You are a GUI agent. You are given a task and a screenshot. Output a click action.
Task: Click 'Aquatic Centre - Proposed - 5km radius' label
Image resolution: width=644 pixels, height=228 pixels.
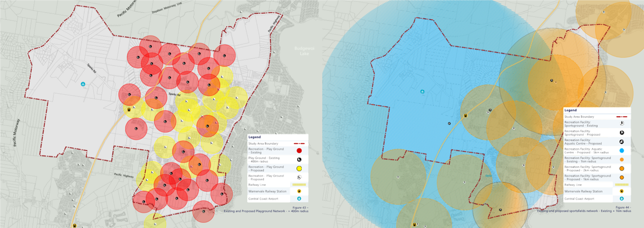point(586,150)
